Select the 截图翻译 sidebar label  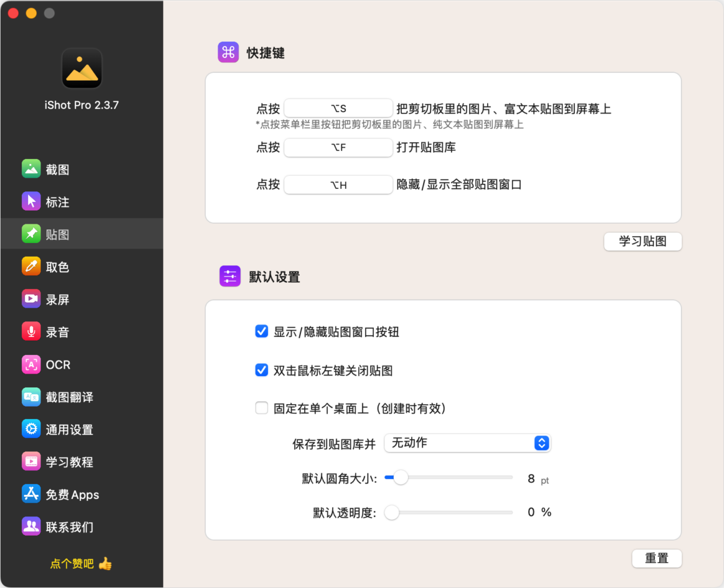click(x=69, y=397)
